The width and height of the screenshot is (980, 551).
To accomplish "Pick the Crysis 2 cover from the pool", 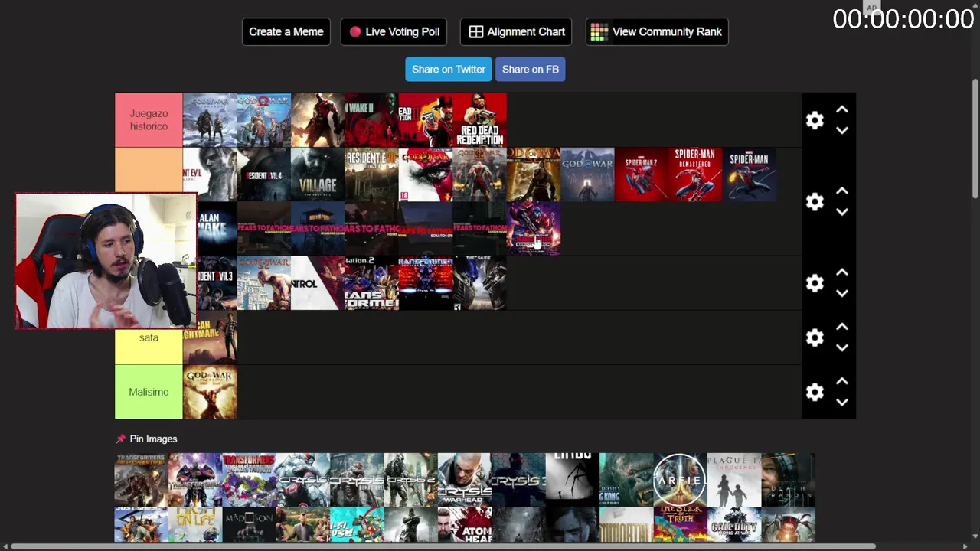I will click(x=410, y=480).
